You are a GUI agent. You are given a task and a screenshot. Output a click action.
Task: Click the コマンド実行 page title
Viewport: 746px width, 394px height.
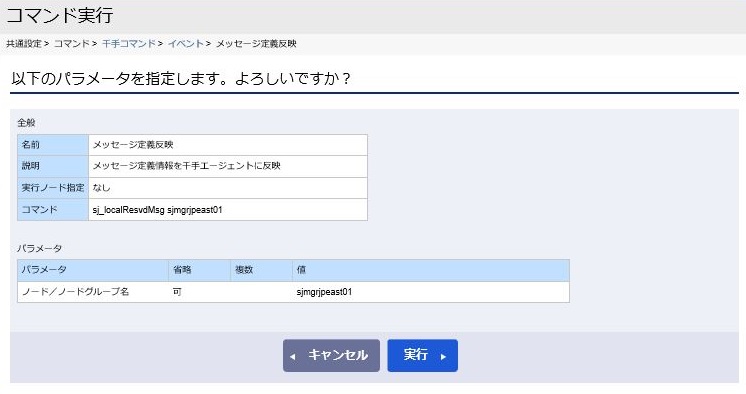tap(59, 16)
